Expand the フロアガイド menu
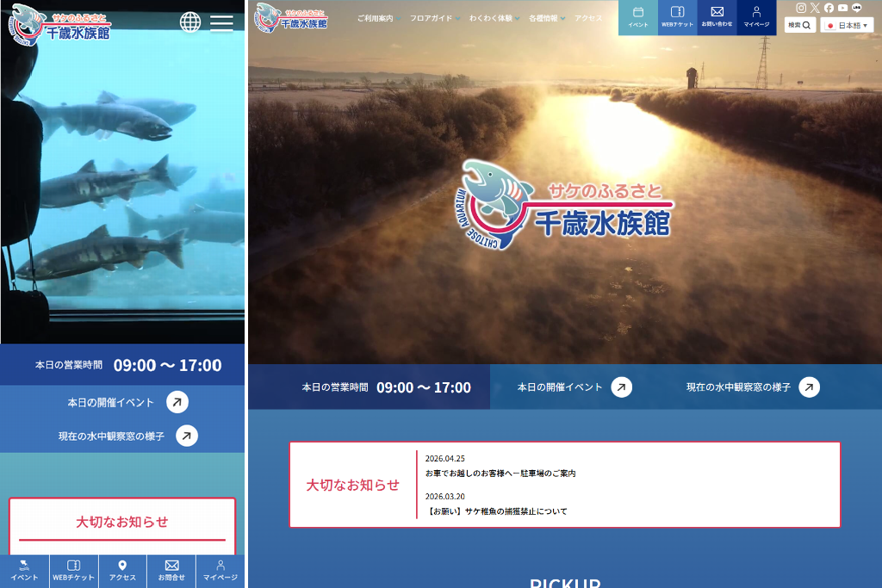Screen dimensions: 882x588 [435, 18]
